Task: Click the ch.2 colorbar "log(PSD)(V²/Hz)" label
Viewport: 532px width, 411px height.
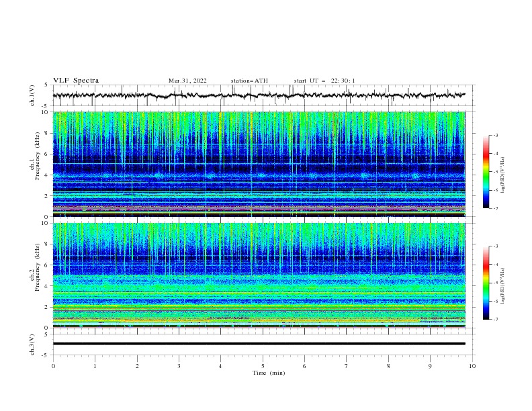Action: (503, 286)
